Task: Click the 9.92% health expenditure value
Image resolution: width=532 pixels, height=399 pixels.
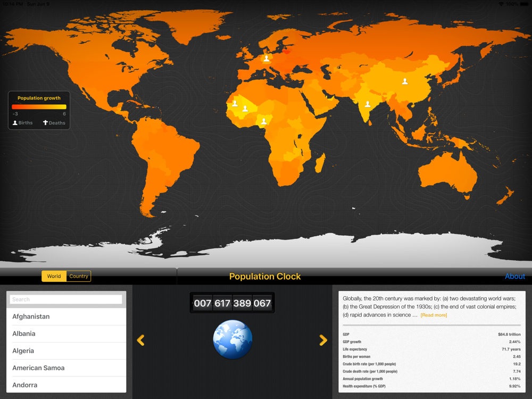Action: [514, 386]
